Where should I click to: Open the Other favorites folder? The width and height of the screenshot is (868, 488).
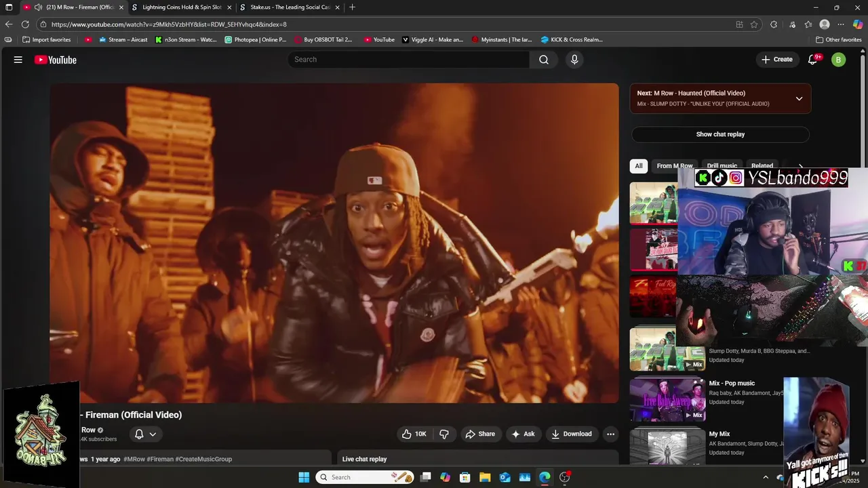(x=838, y=39)
